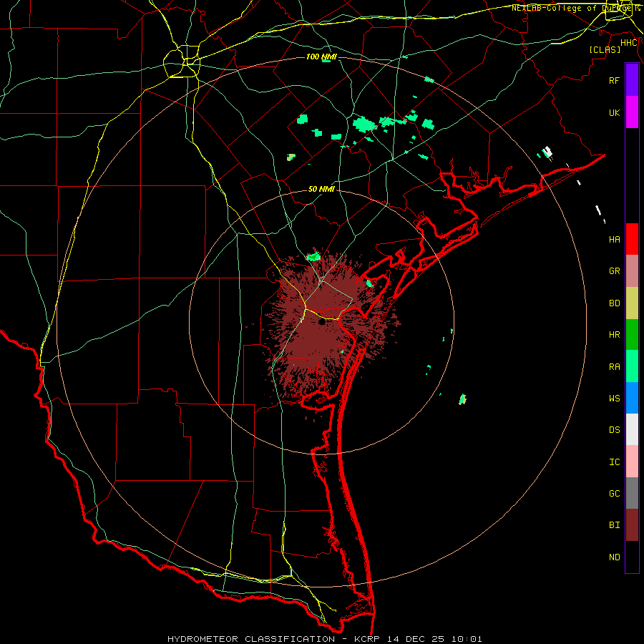
Task: Click the blue WS legend swatch
Action: pyautogui.click(x=632, y=398)
